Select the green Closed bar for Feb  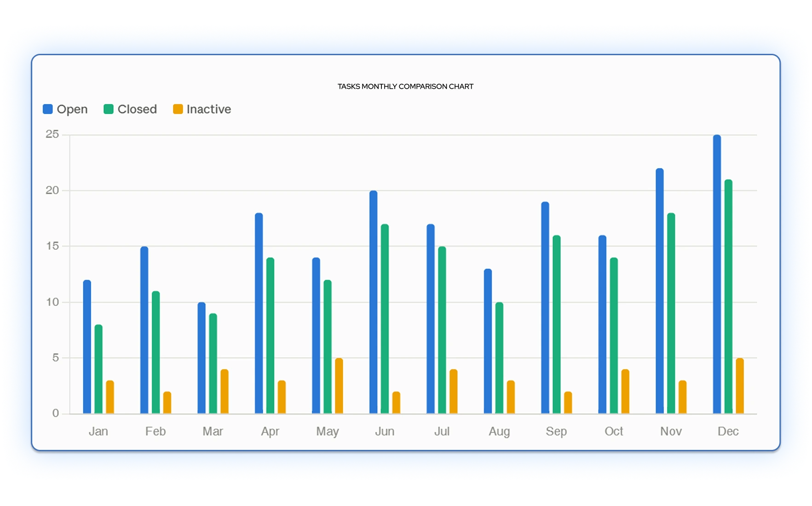(x=156, y=352)
